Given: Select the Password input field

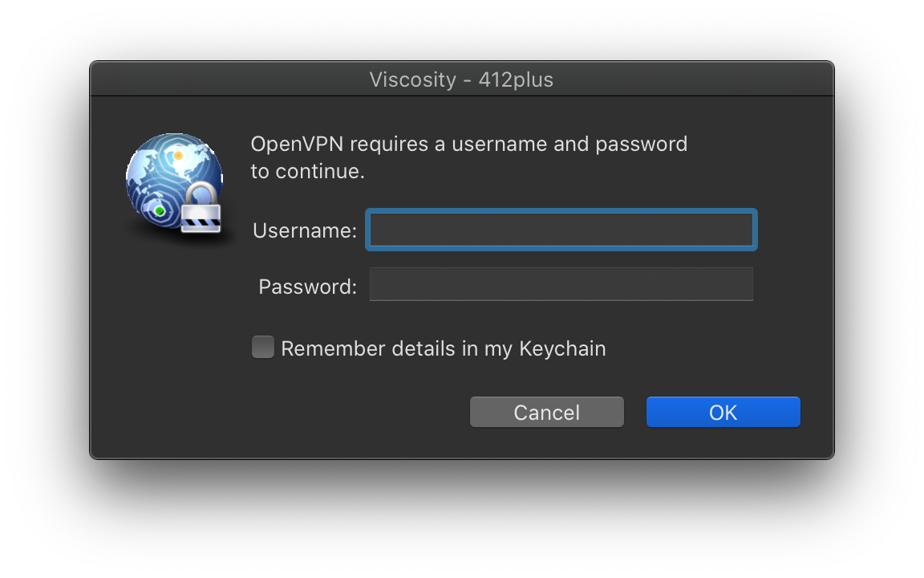Looking at the screenshot, I should click(561, 284).
